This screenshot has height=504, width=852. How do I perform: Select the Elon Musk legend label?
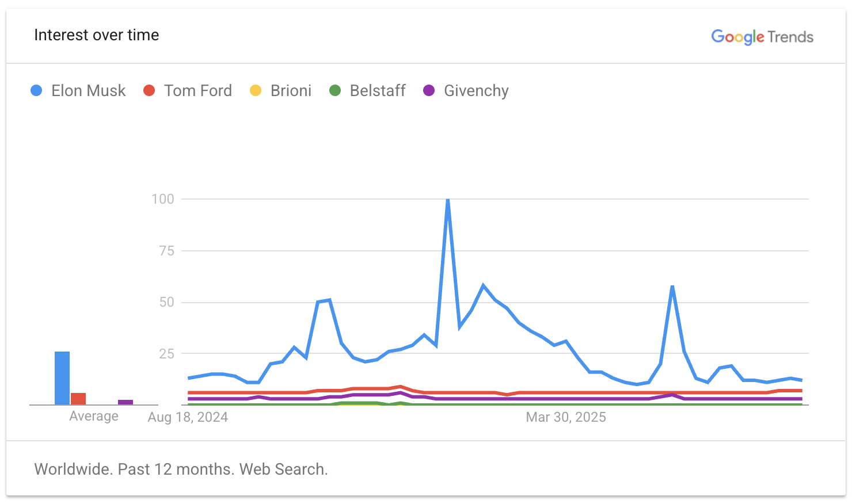click(x=88, y=91)
